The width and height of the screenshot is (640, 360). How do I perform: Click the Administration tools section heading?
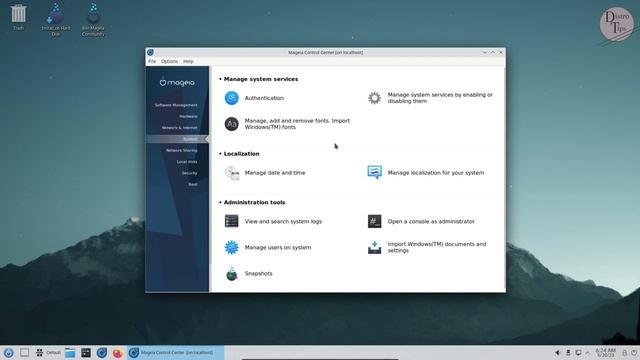pos(254,202)
